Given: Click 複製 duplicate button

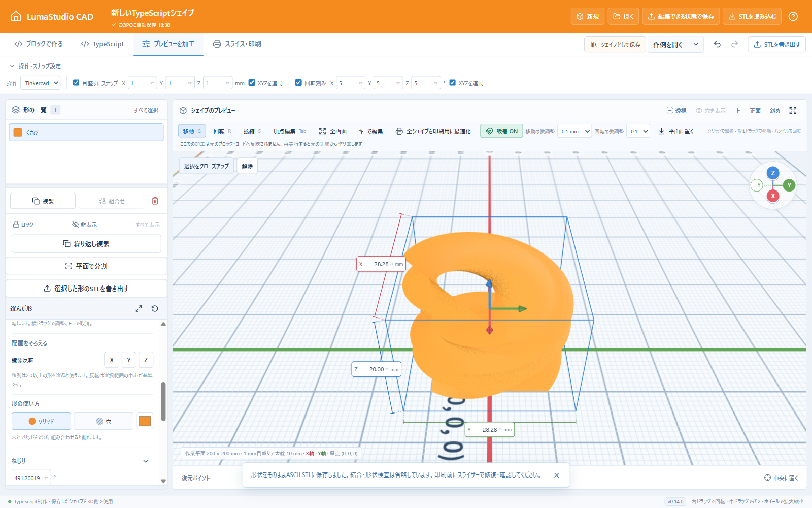Looking at the screenshot, I should pos(43,201).
